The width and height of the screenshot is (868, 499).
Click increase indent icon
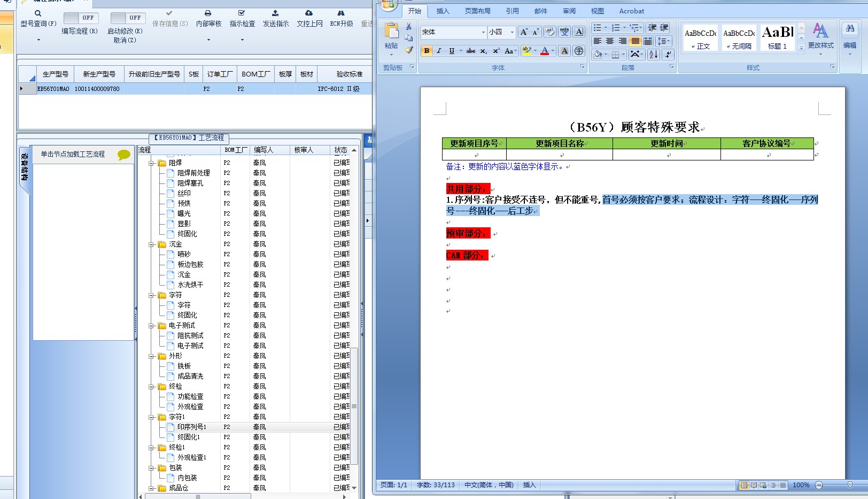click(x=664, y=28)
